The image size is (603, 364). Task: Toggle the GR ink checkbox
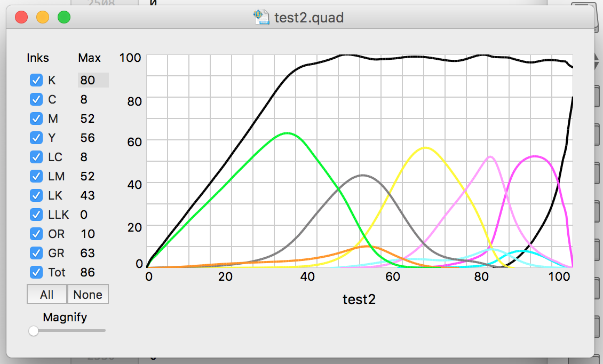coord(36,253)
